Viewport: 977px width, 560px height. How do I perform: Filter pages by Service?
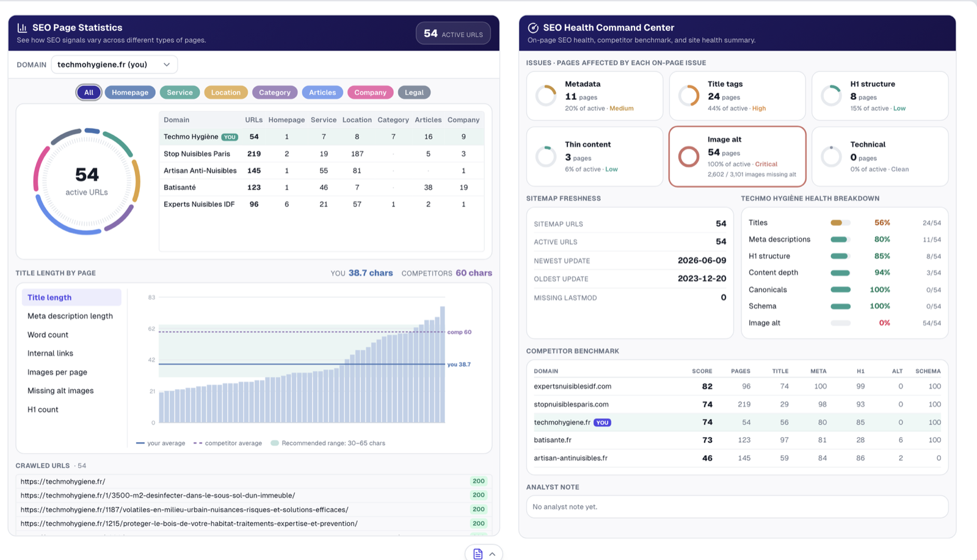pos(180,92)
